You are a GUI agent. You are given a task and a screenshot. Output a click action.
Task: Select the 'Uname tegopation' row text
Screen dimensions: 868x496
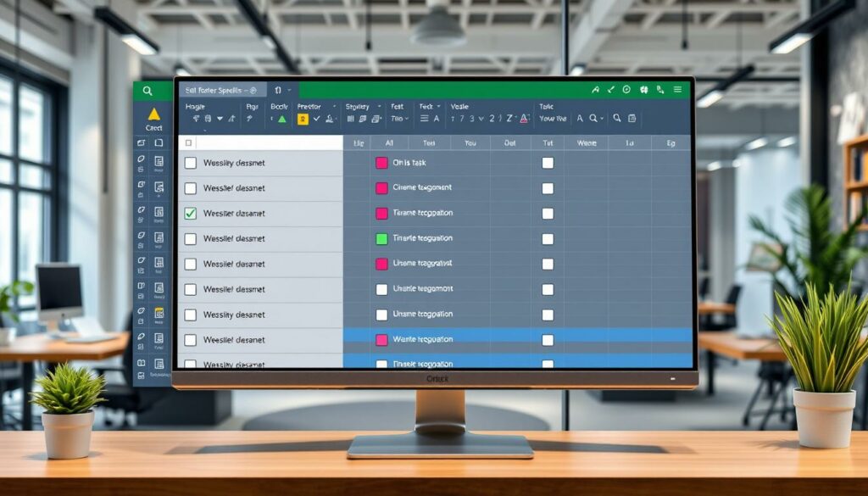[x=423, y=314]
